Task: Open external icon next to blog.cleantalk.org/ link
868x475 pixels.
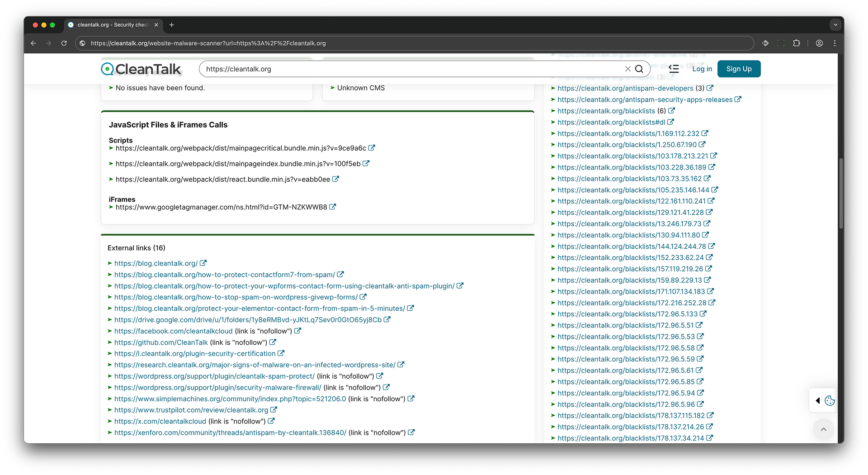Action: tap(203, 263)
